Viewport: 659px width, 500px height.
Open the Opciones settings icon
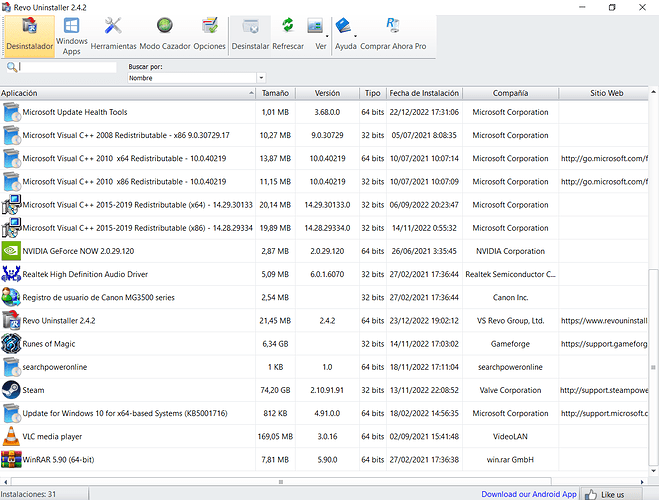(x=209, y=26)
